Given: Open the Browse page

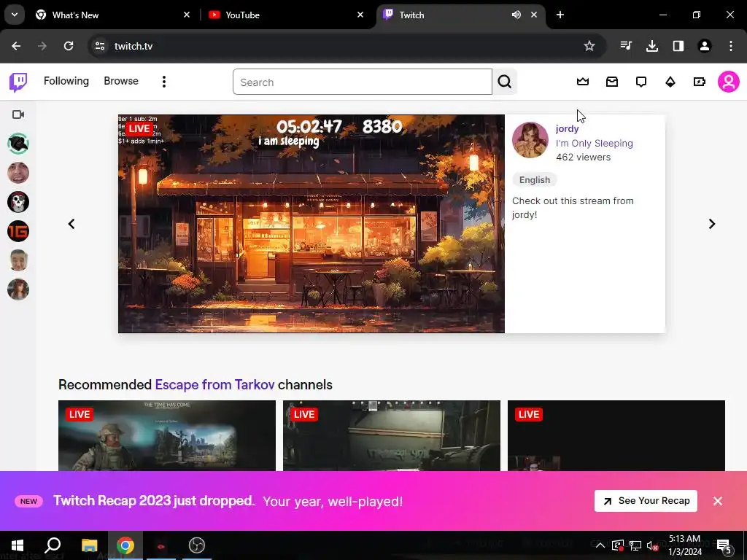Looking at the screenshot, I should click(x=121, y=81).
